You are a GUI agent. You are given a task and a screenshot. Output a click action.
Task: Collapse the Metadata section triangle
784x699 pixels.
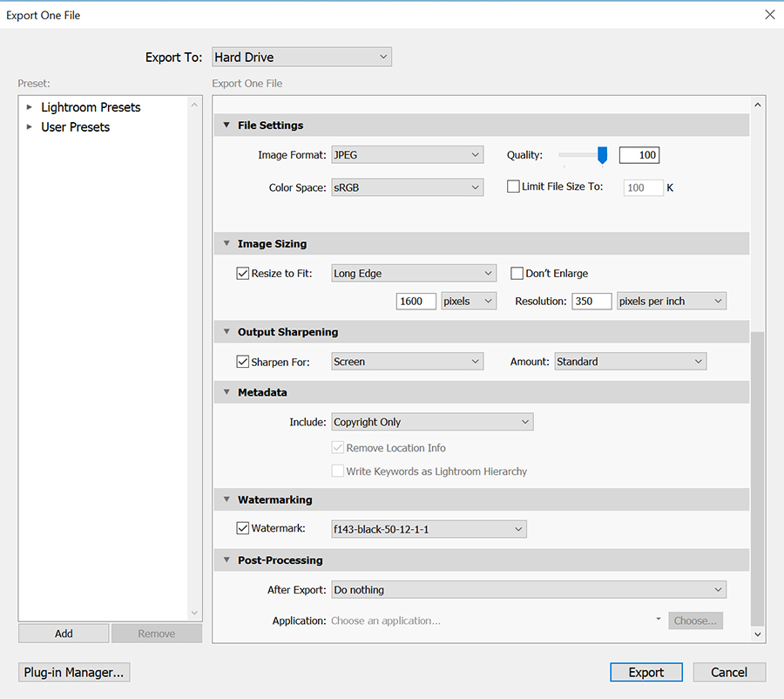(226, 393)
